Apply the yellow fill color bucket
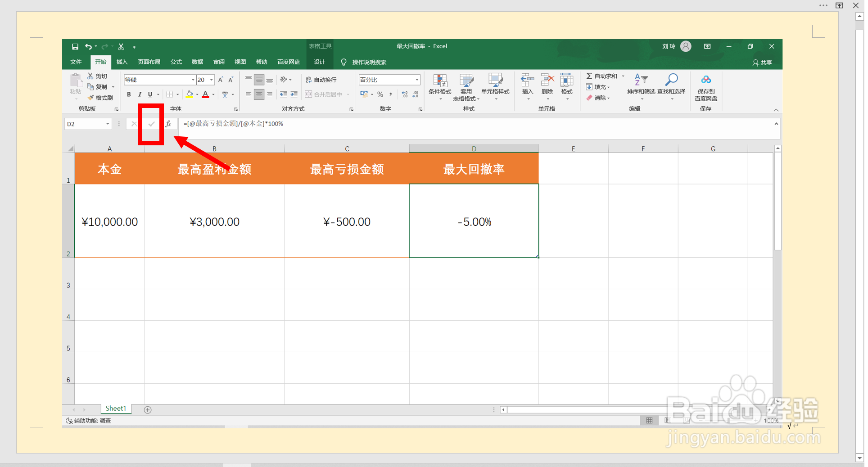This screenshot has height=467, width=868. point(190,94)
